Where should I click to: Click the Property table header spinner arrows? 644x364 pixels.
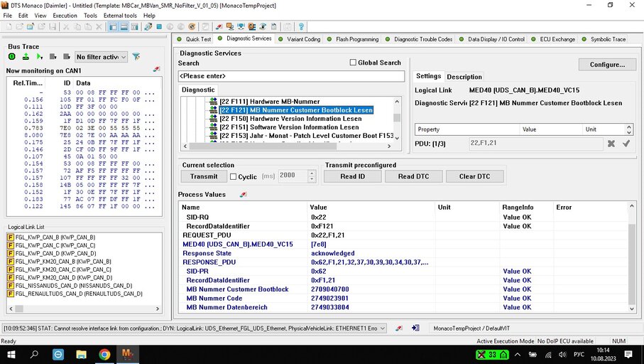629,129
